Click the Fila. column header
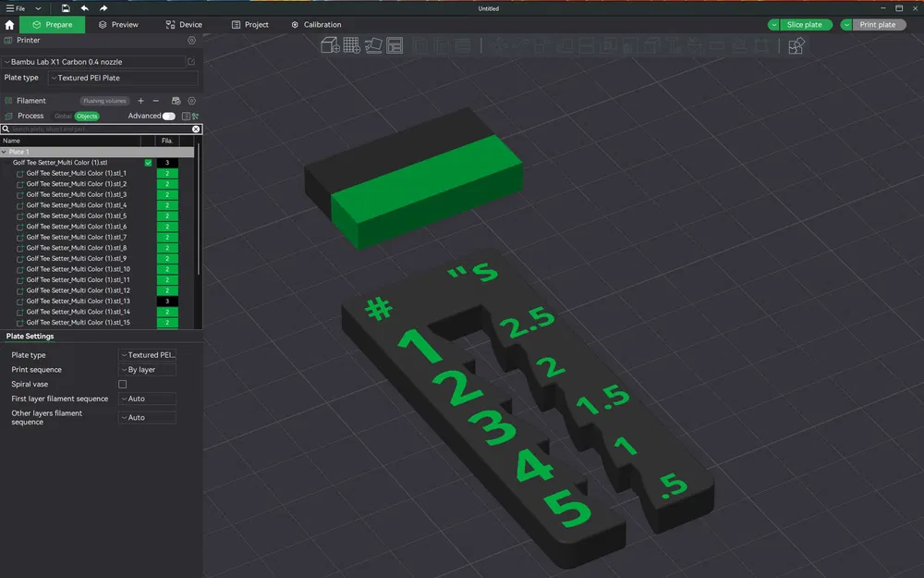 click(x=167, y=141)
